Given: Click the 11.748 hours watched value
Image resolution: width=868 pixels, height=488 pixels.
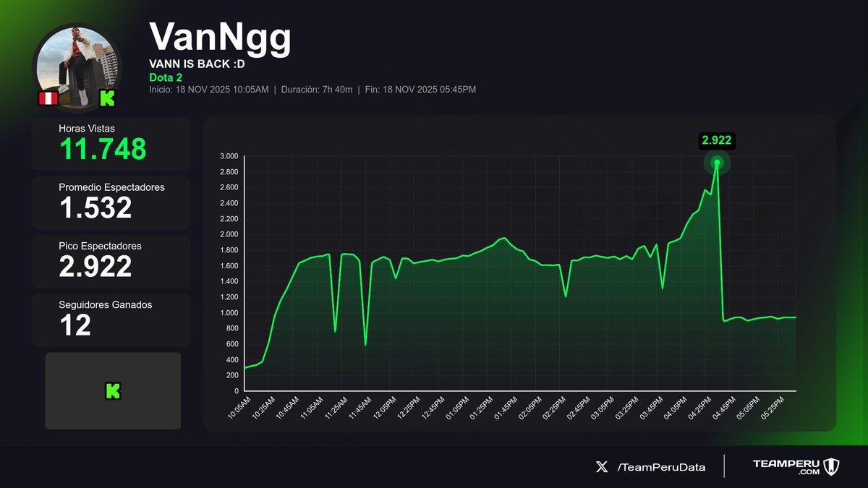Looking at the screenshot, I should point(103,149).
